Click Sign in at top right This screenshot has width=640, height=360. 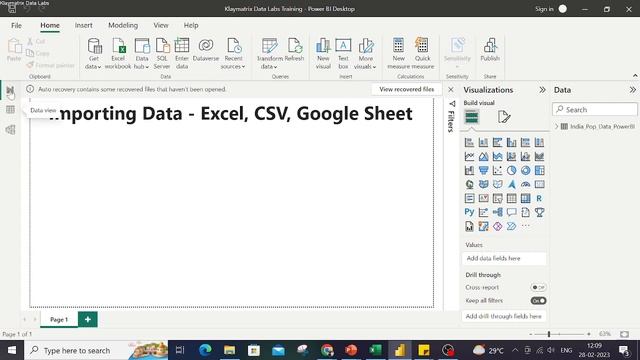544,9
